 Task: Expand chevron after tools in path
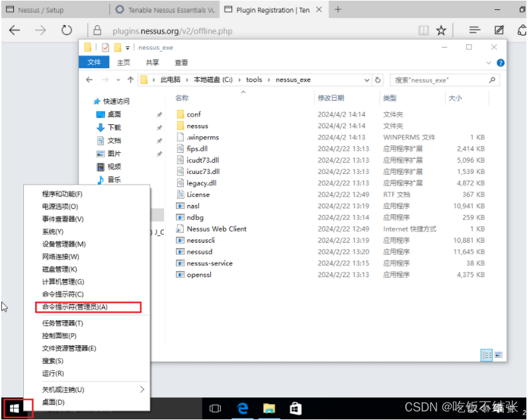(x=269, y=80)
